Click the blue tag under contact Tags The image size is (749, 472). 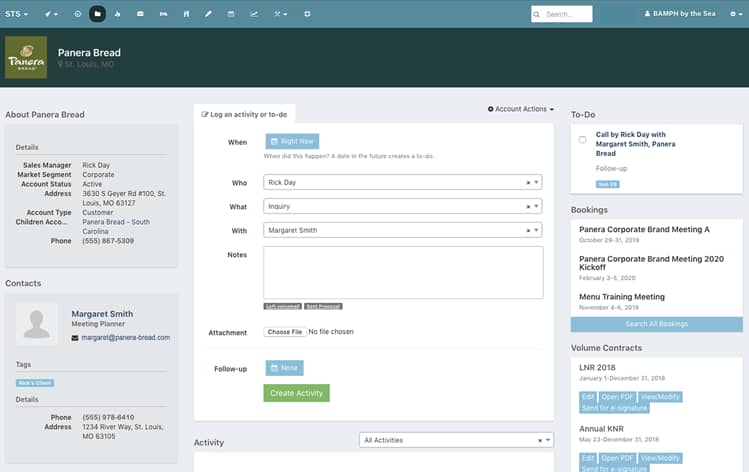click(x=35, y=383)
